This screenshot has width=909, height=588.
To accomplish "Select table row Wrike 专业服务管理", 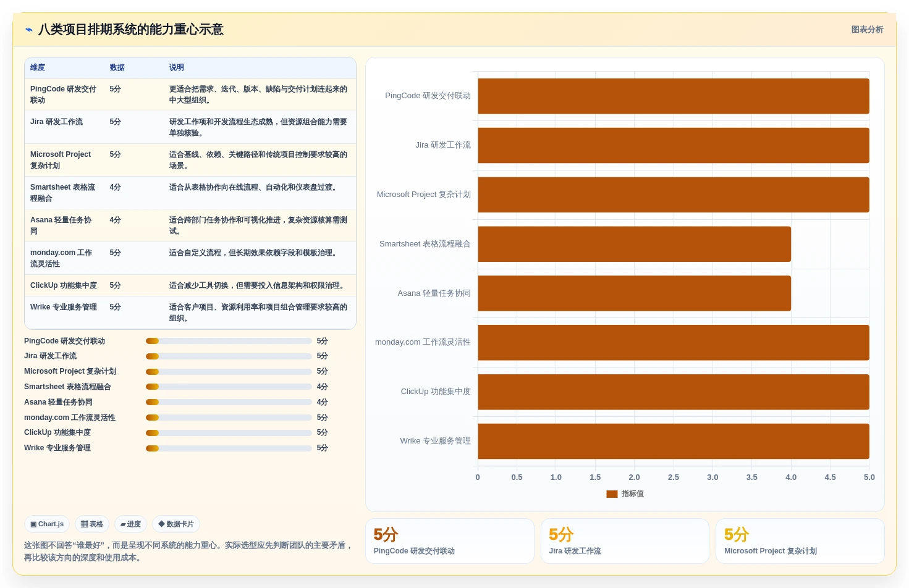I will [190, 313].
